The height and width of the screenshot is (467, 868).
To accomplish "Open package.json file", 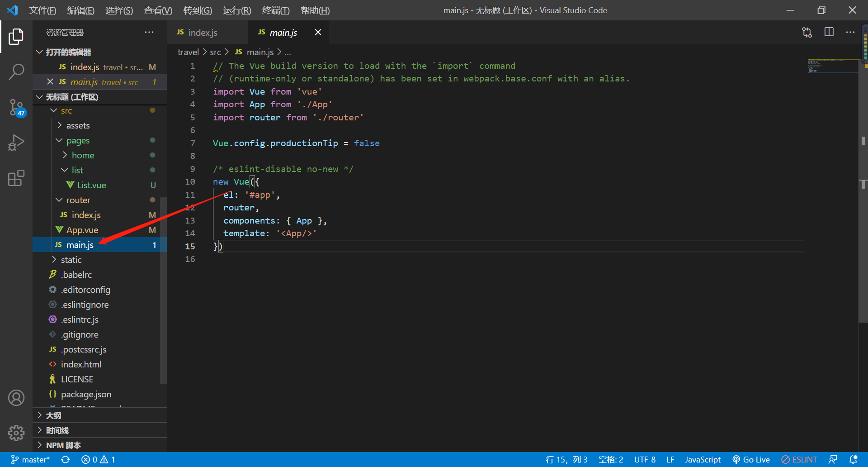I will (97, 394).
